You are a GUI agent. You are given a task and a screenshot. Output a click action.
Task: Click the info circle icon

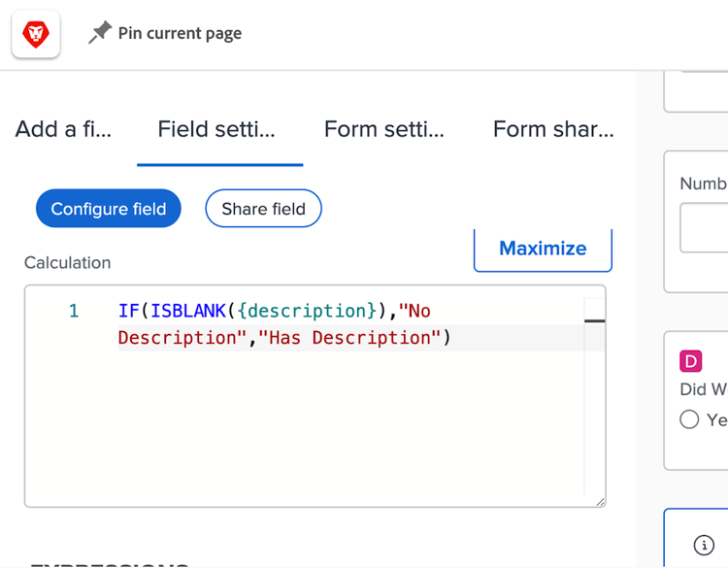pos(704,545)
